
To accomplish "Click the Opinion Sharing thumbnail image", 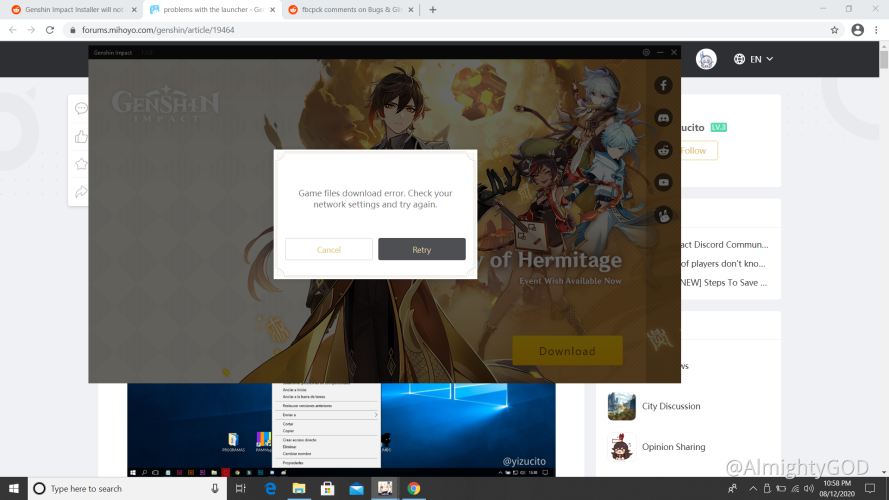I will [x=621, y=447].
